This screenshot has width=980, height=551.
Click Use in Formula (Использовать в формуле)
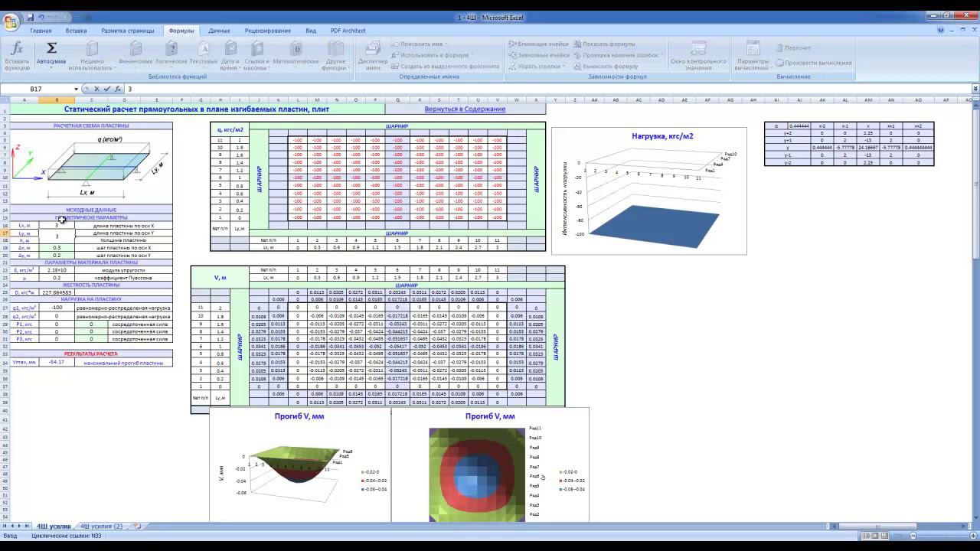click(430, 55)
